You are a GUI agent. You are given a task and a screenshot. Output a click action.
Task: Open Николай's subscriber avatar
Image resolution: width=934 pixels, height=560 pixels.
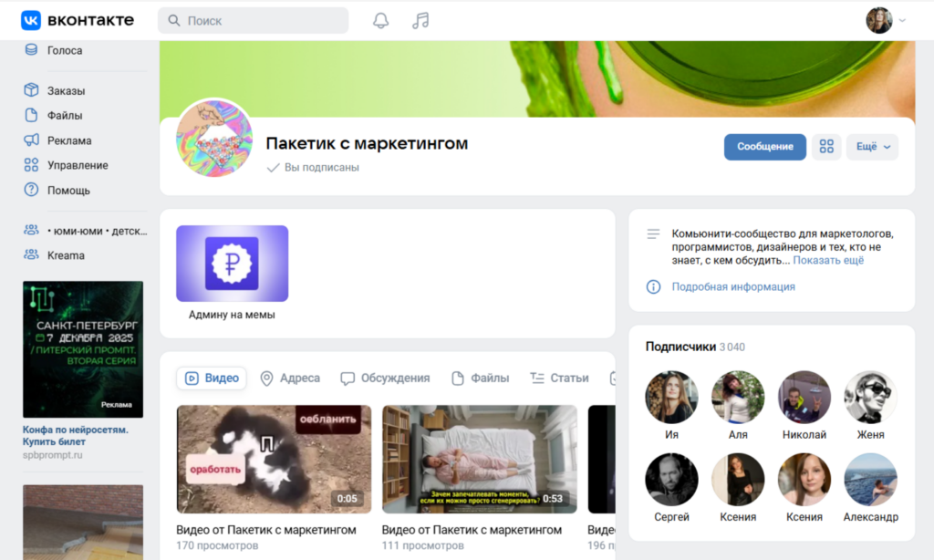pos(804,398)
